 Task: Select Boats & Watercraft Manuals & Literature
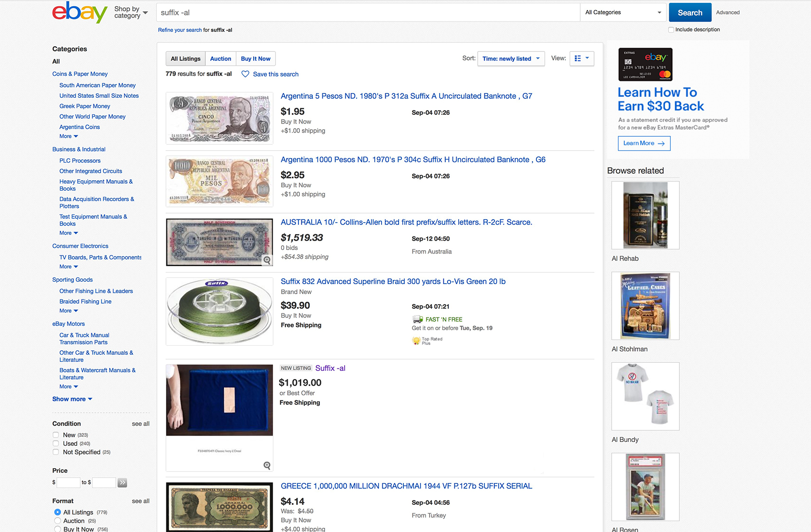[x=97, y=374]
